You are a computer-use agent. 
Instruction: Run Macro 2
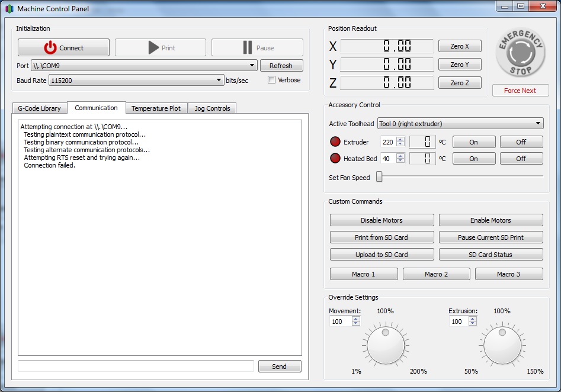tap(437, 274)
